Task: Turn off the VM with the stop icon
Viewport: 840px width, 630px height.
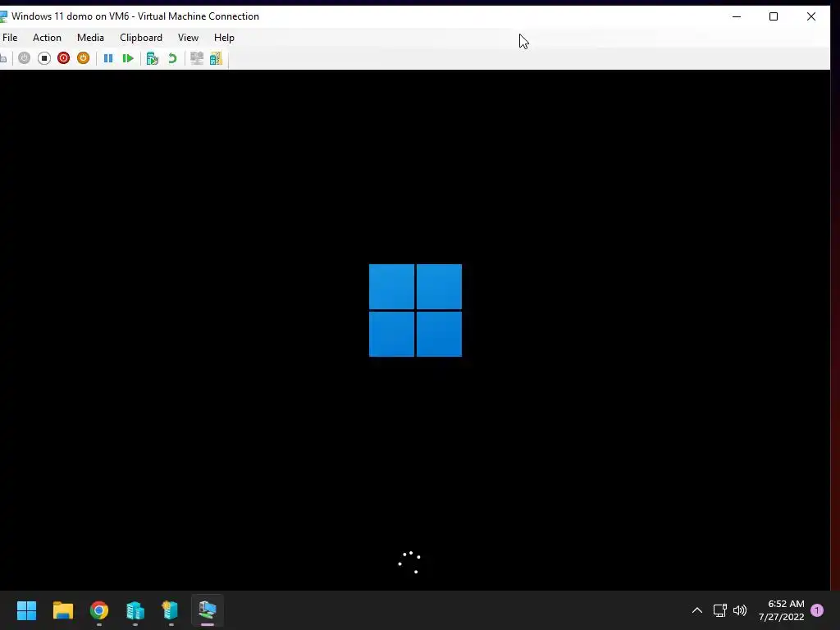Action: (x=44, y=58)
